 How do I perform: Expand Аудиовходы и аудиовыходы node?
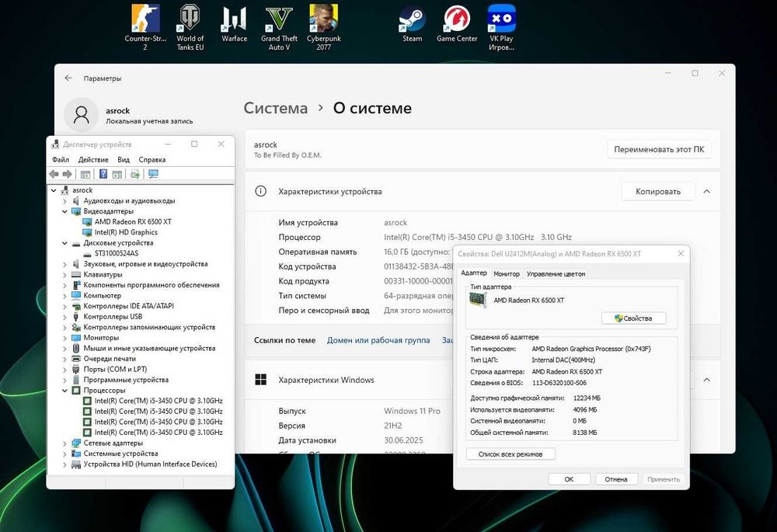[x=64, y=201]
